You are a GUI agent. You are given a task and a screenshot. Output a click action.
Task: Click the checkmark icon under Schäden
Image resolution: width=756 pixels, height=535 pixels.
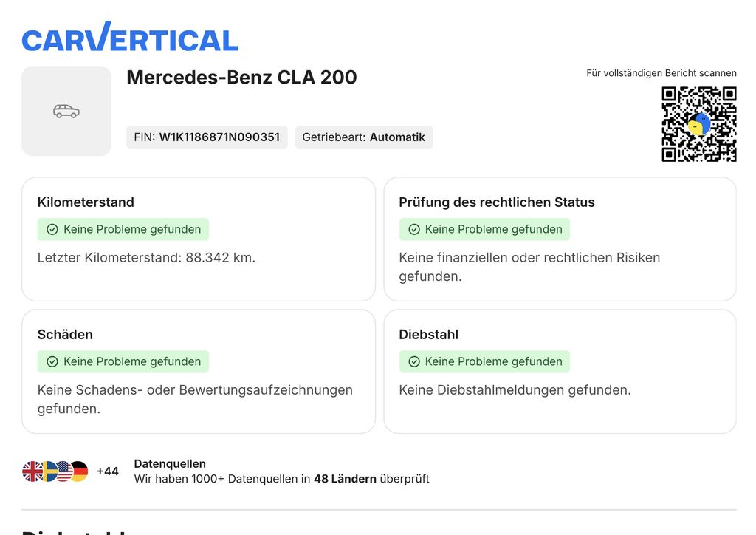pyautogui.click(x=52, y=361)
